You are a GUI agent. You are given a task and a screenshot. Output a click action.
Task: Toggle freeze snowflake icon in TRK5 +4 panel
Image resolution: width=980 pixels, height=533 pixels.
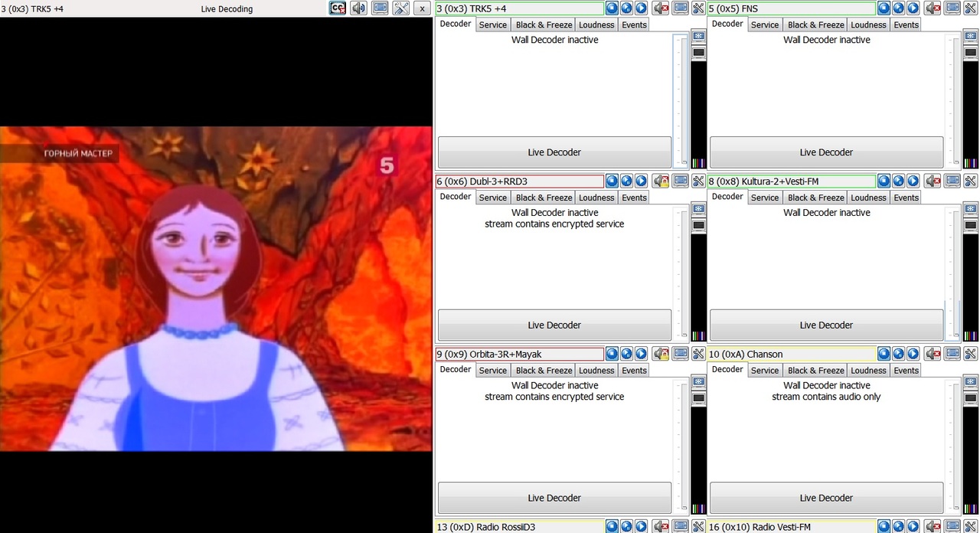(698, 36)
